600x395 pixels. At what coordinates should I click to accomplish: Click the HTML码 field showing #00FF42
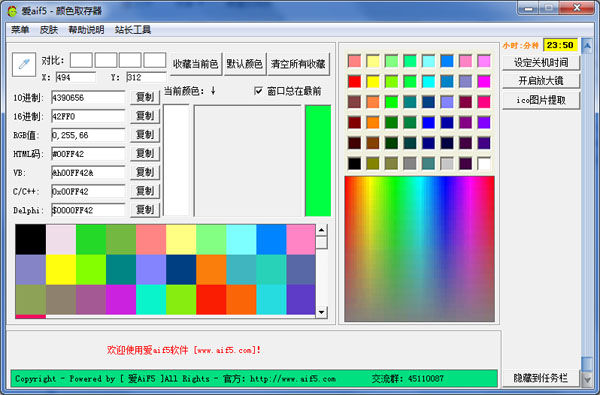coord(88,154)
